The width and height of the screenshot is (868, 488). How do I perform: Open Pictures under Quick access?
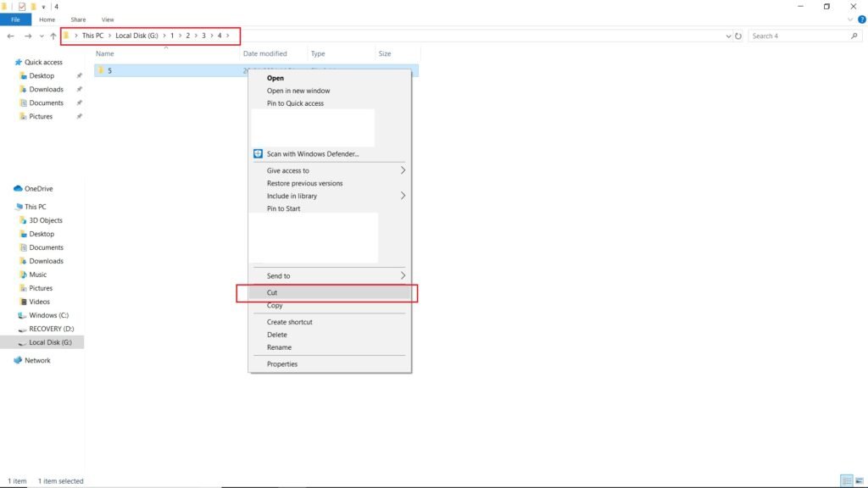[41, 116]
